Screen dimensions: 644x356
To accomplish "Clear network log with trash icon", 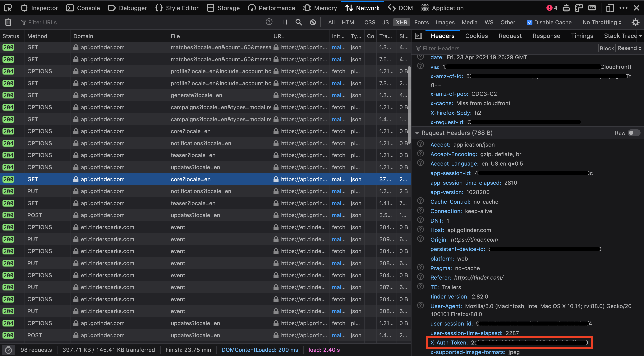I will point(8,22).
